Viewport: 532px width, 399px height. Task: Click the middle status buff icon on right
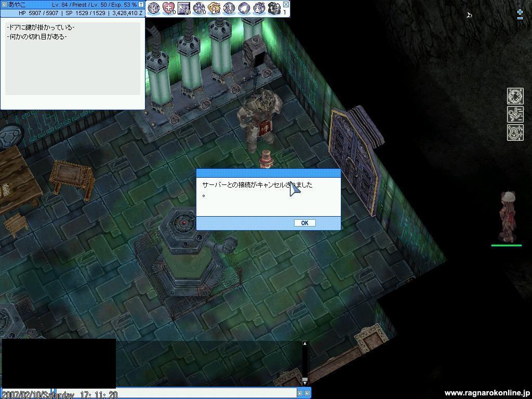point(515,114)
